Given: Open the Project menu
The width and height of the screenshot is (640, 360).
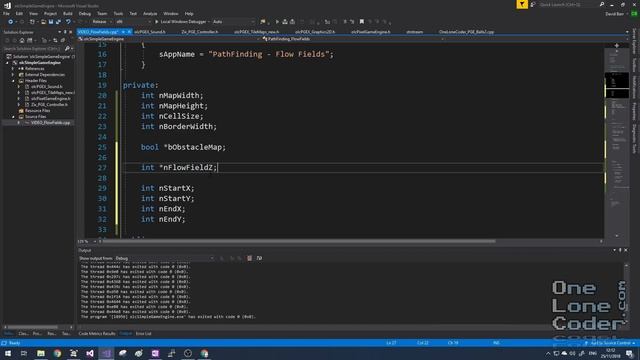Looking at the screenshot, I should [50, 13].
